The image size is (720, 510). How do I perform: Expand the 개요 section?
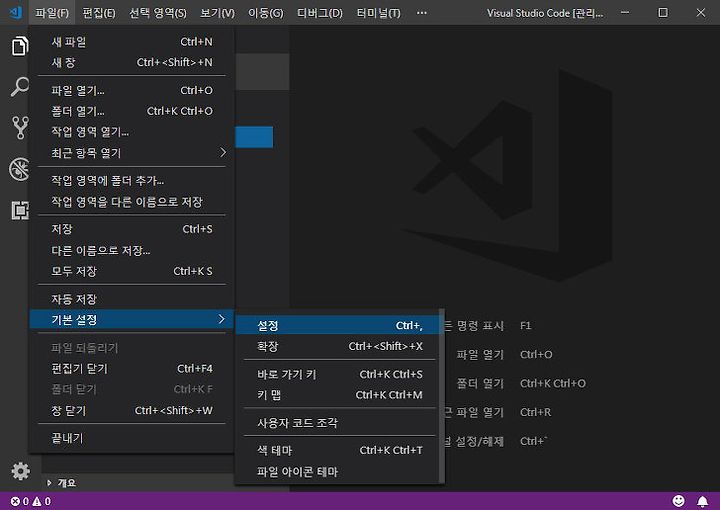click(x=62, y=482)
